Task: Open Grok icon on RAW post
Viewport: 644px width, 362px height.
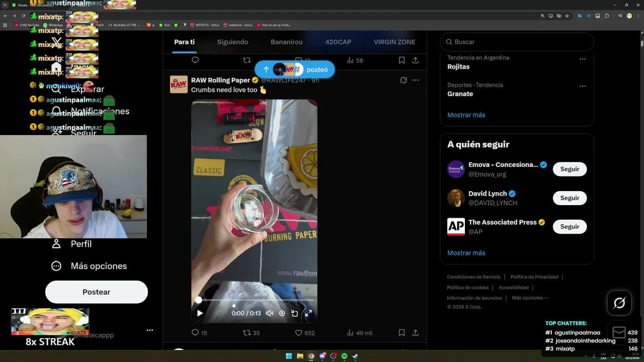Action: 403,80
